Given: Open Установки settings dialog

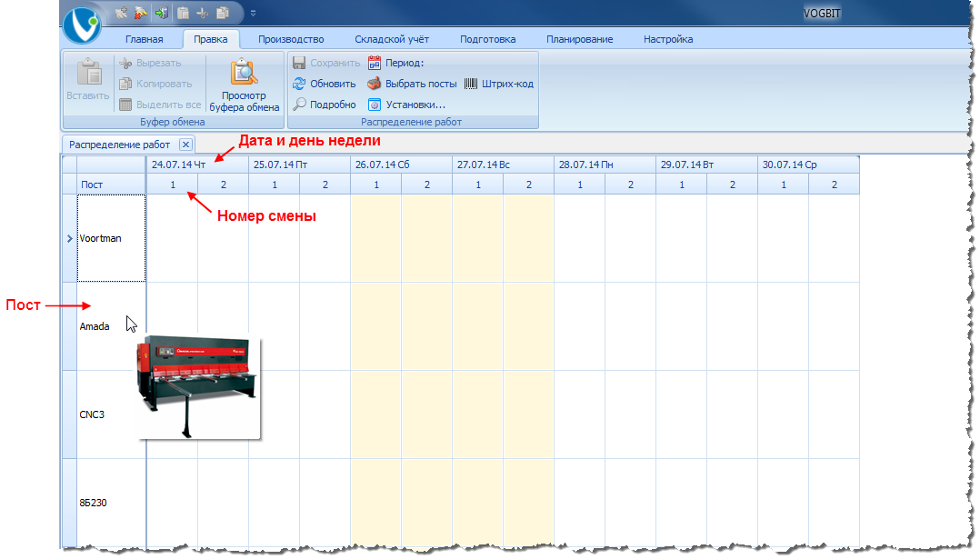Looking at the screenshot, I should [406, 105].
